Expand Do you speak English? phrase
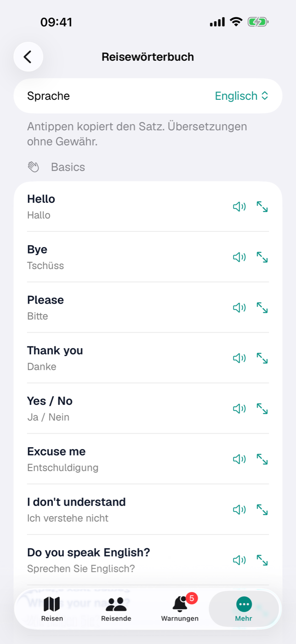This screenshot has width=296, height=644. (262, 560)
